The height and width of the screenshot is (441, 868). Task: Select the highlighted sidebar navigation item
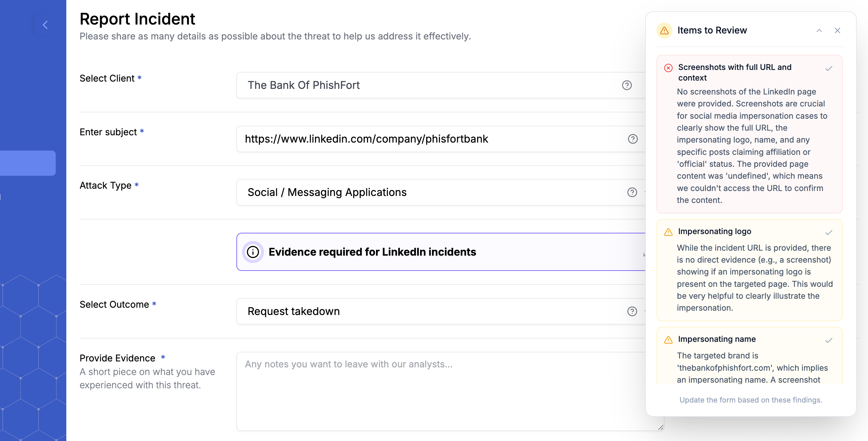point(27,163)
